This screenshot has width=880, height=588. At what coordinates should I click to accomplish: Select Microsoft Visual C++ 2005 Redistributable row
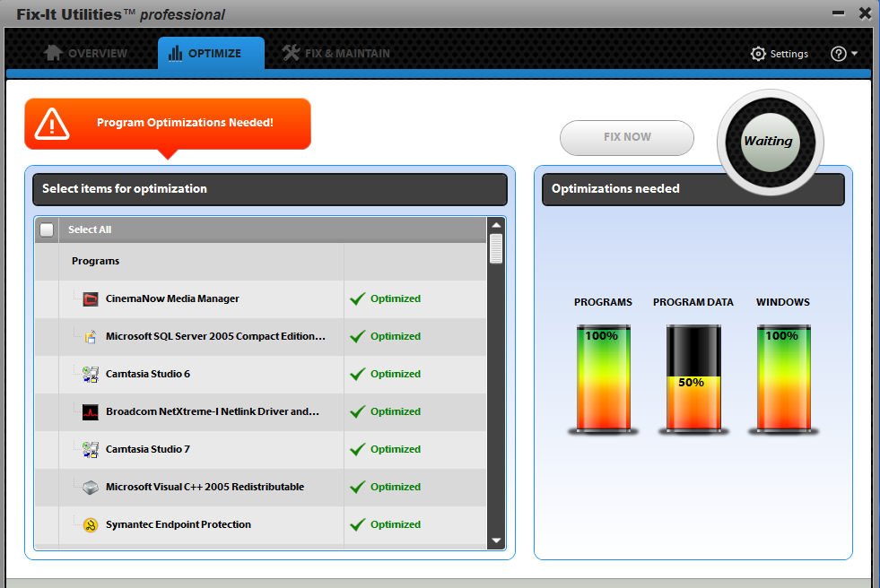[x=260, y=487]
